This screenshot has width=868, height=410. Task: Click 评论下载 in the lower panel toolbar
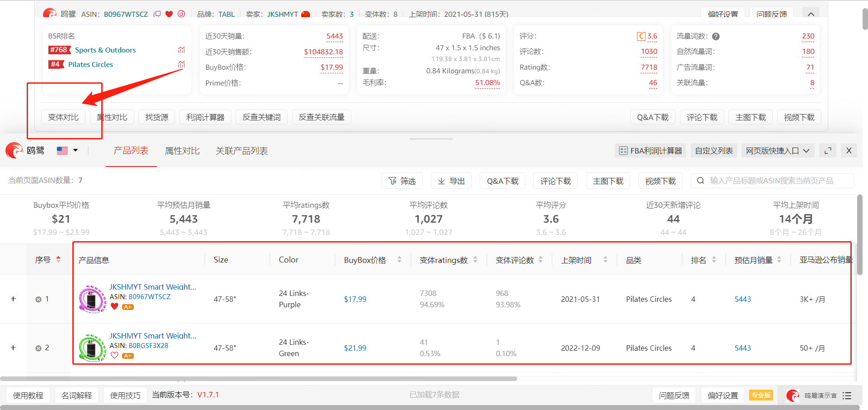click(556, 181)
